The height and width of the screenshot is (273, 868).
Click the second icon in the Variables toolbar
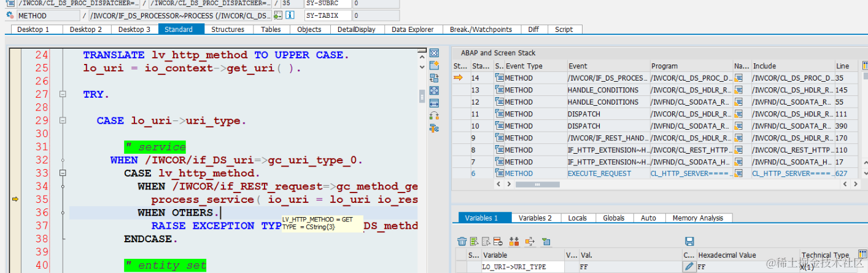point(475,242)
